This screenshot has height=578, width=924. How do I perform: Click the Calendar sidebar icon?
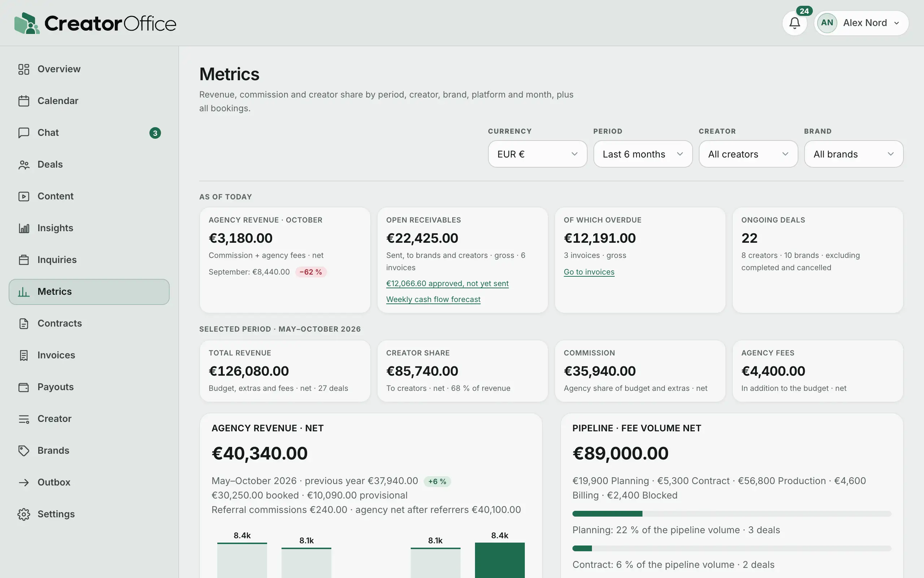tap(24, 101)
